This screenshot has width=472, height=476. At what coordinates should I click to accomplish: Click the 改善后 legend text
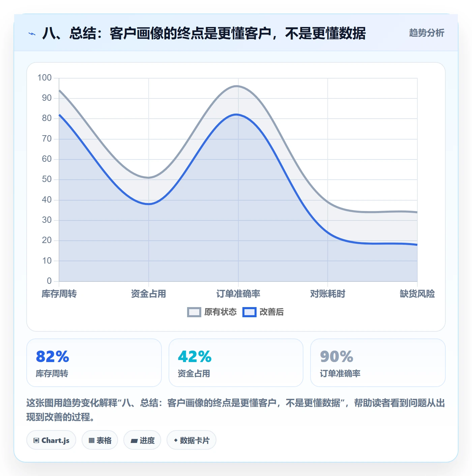coord(272,312)
